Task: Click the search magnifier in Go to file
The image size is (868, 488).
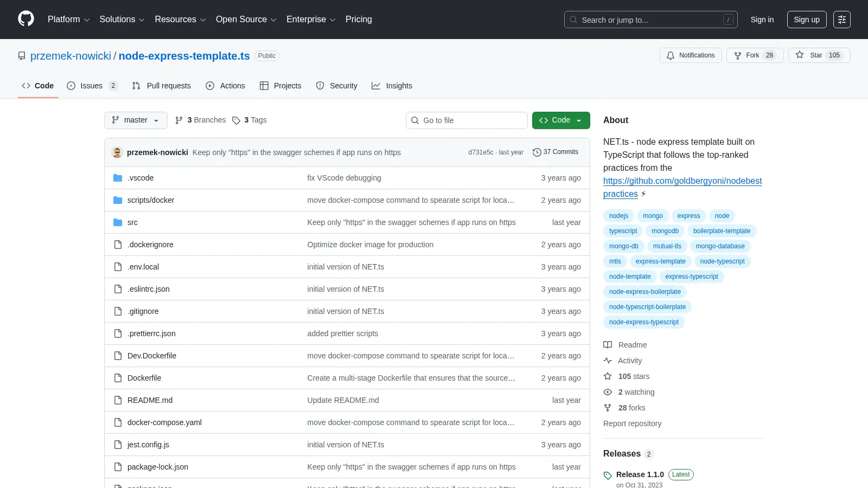Action: click(x=415, y=120)
